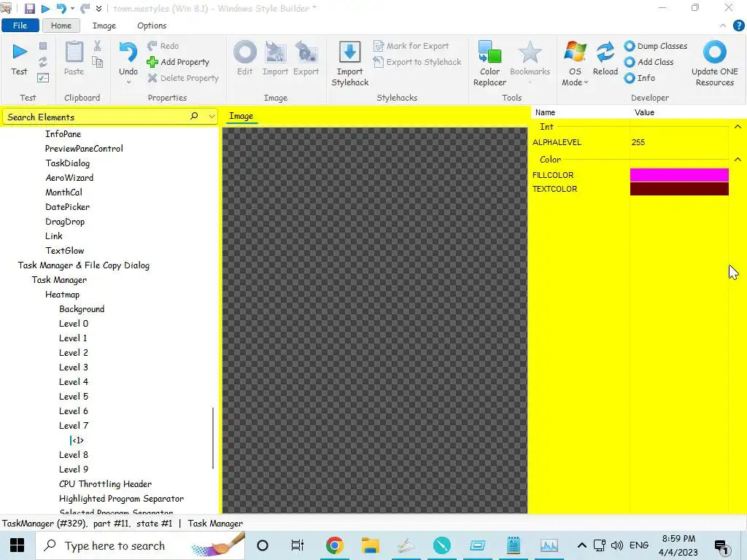This screenshot has width=747, height=560.
Task: Click the large Undo button
Action: (128, 58)
